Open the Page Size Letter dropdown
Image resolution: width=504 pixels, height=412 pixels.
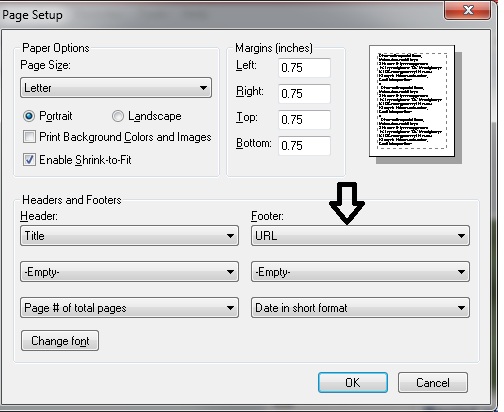coord(116,88)
